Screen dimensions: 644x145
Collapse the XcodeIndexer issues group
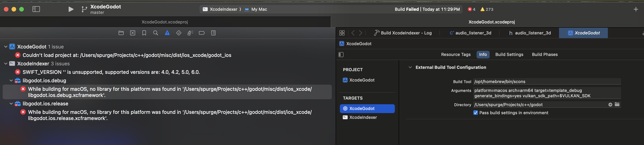[x=6, y=64]
